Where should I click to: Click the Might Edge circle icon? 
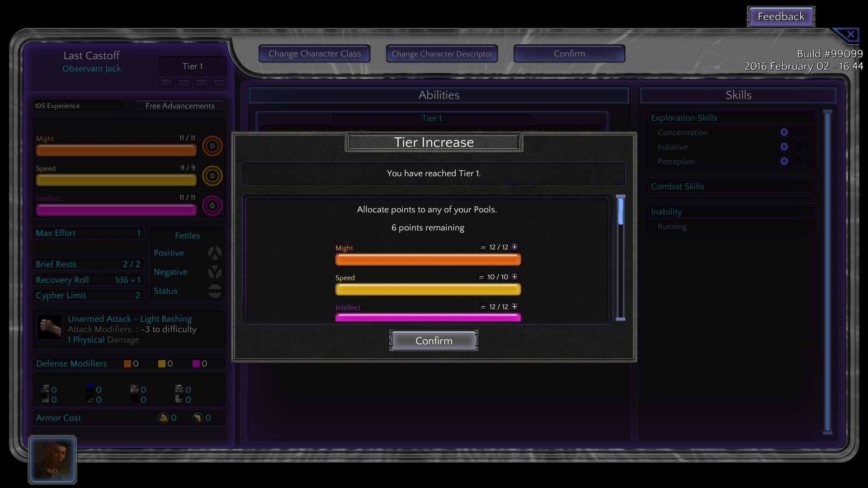[x=212, y=146]
